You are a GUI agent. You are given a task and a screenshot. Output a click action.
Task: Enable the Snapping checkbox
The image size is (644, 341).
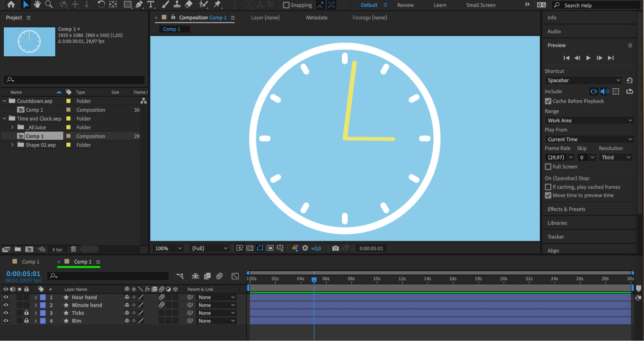(x=286, y=5)
